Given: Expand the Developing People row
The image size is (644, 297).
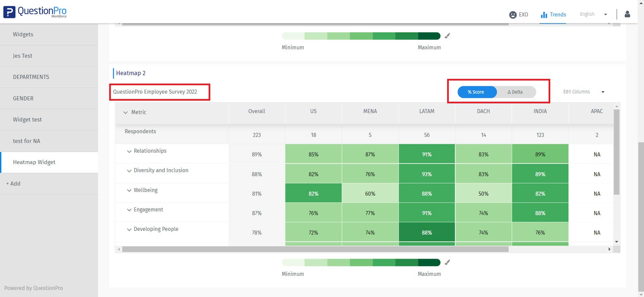Looking at the screenshot, I should coord(129,230).
